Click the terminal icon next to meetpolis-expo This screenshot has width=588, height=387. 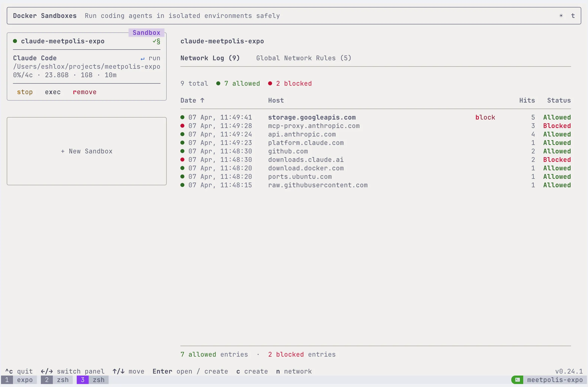coord(517,380)
